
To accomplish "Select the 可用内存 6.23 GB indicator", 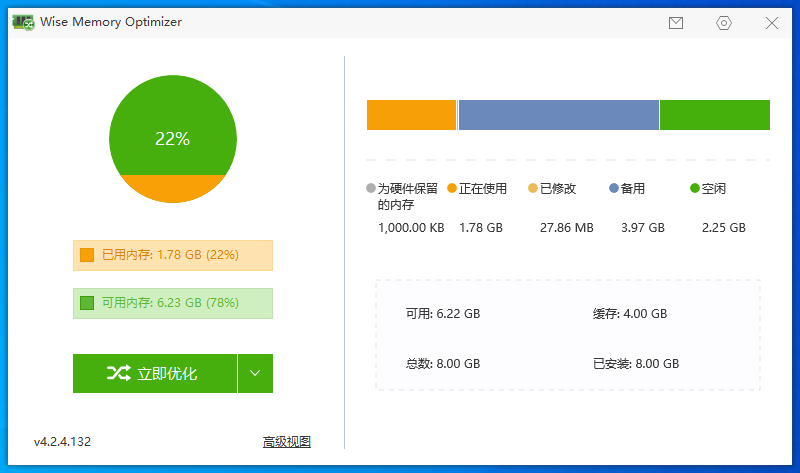I will point(173,303).
